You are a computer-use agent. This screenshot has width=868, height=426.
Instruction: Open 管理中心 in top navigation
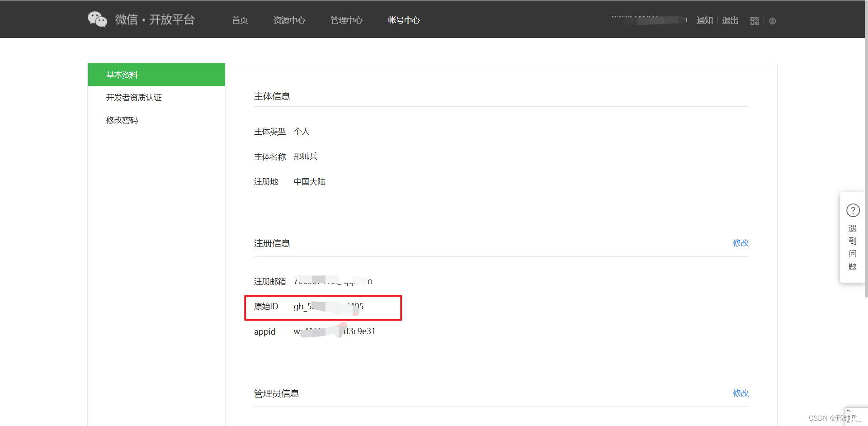[x=347, y=20]
